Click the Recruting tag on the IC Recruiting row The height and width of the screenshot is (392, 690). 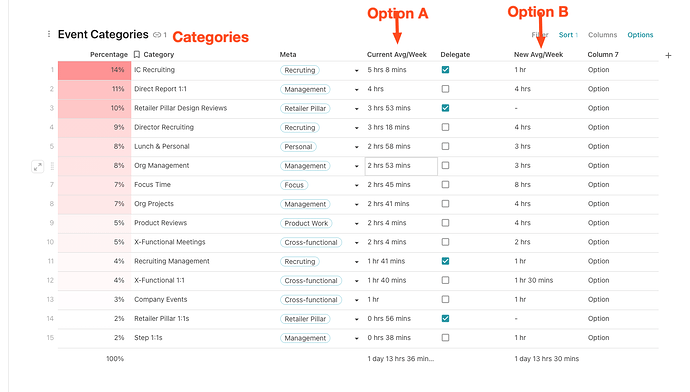pos(300,70)
